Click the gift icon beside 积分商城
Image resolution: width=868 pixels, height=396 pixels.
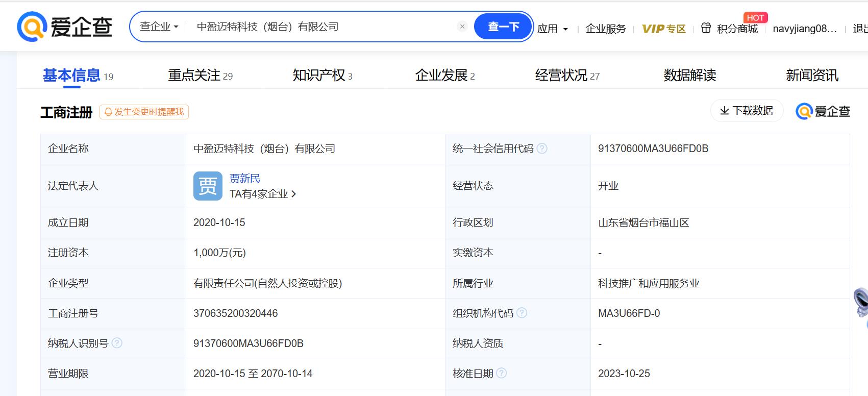tap(706, 28)
